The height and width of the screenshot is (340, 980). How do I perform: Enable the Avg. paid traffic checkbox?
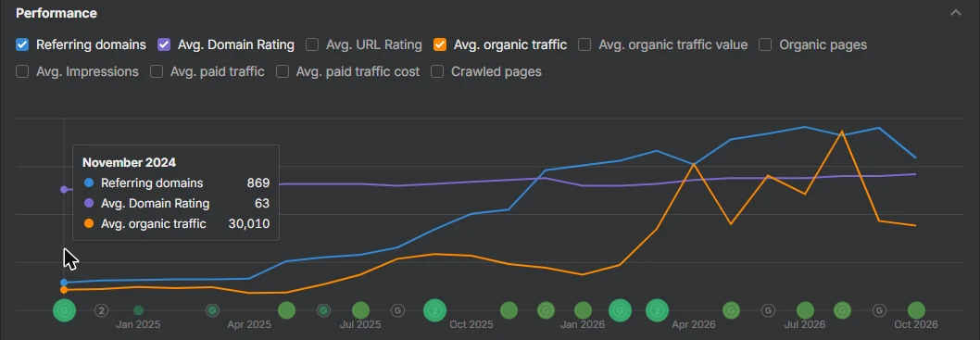click(x=157, y=72)
